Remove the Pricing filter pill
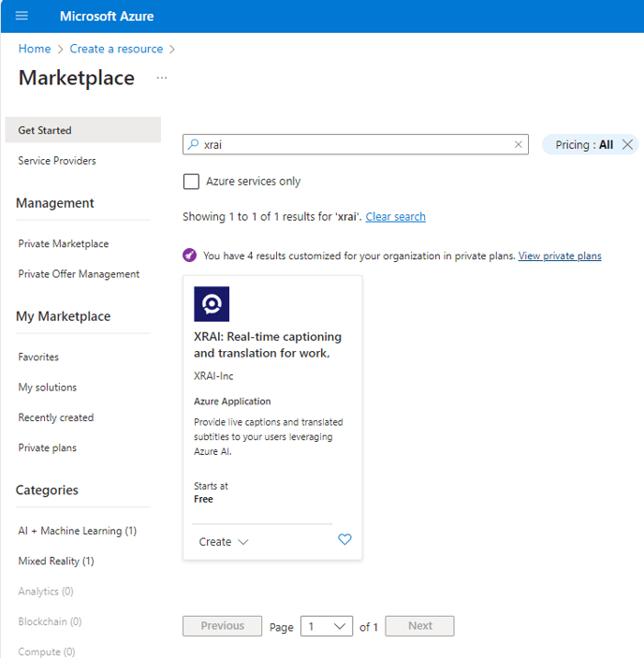This screenshot has width=644, height=658. pyautogui.click(x=627, y=145)
